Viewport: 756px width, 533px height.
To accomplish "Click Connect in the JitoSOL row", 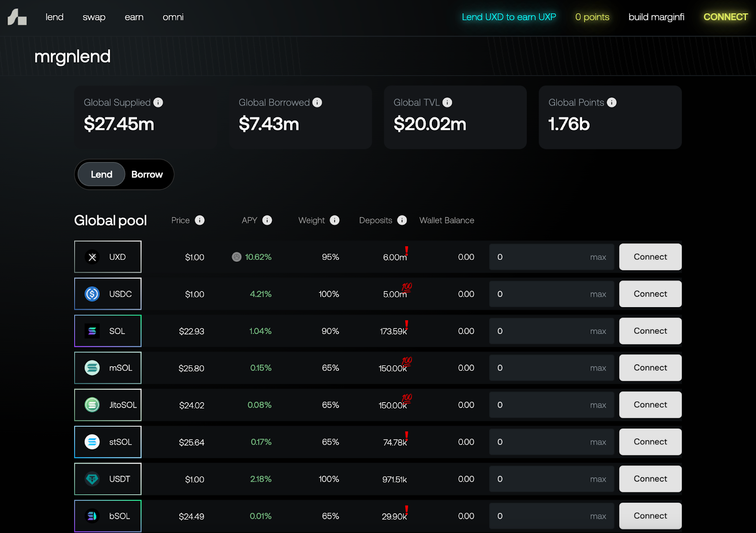I will [650, 405].
